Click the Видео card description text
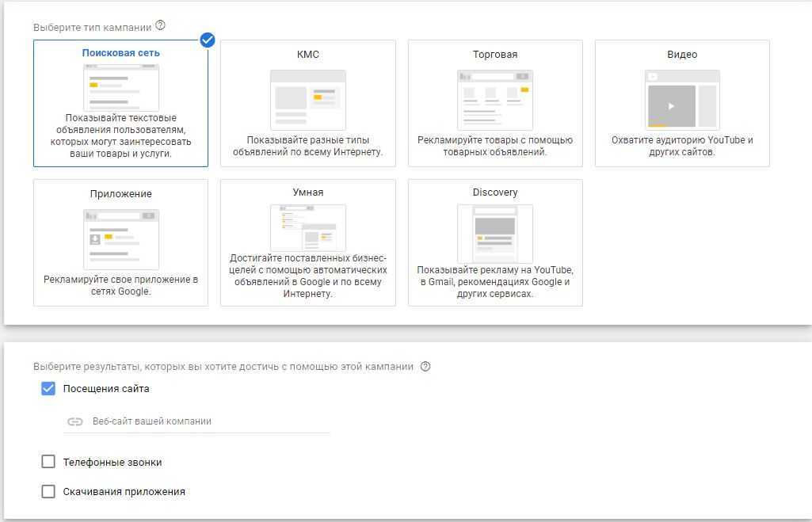The width and height of the screenshot is (812, 522). click(x=681, y=146)
